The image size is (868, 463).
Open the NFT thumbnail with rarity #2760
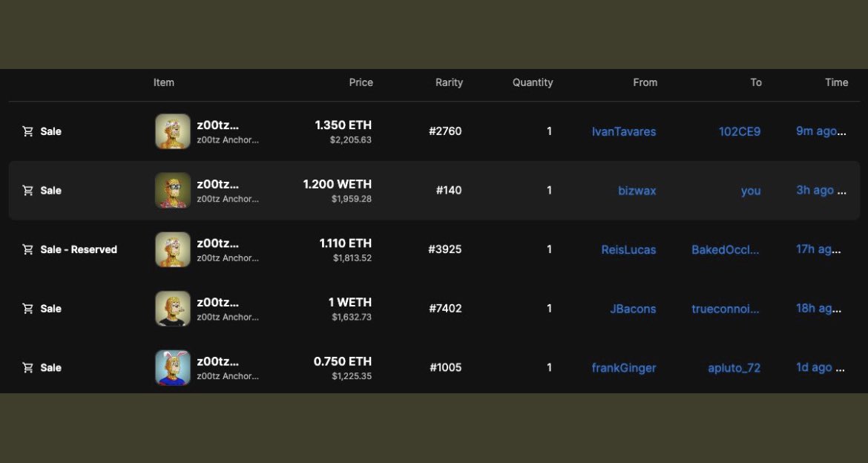click(x=173, y=131)
